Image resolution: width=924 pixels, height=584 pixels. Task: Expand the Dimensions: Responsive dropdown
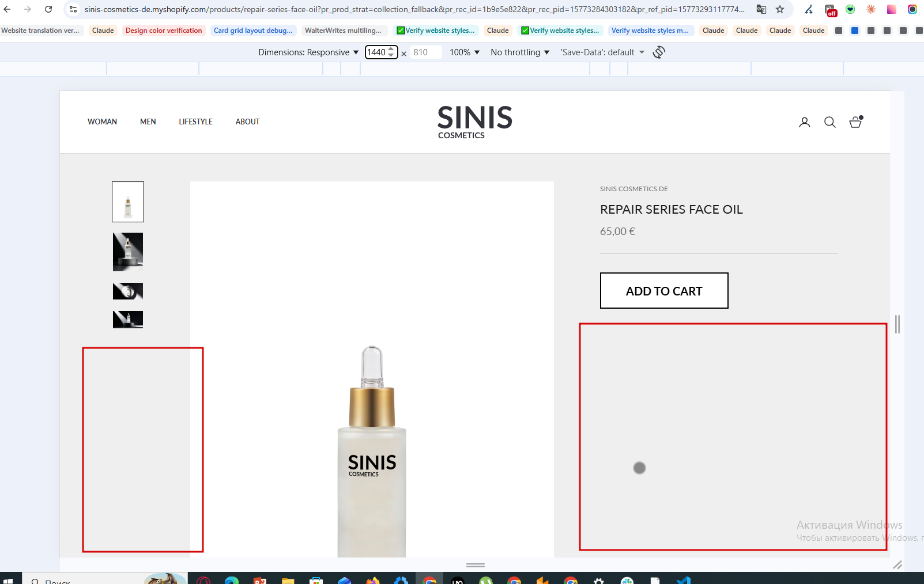pos(308,52)
